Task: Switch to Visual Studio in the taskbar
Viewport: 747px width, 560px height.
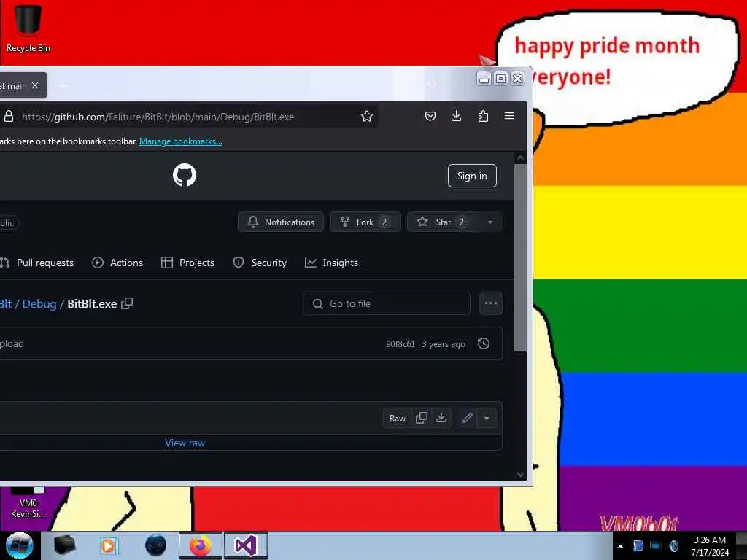Action: [x=246, y=545]
